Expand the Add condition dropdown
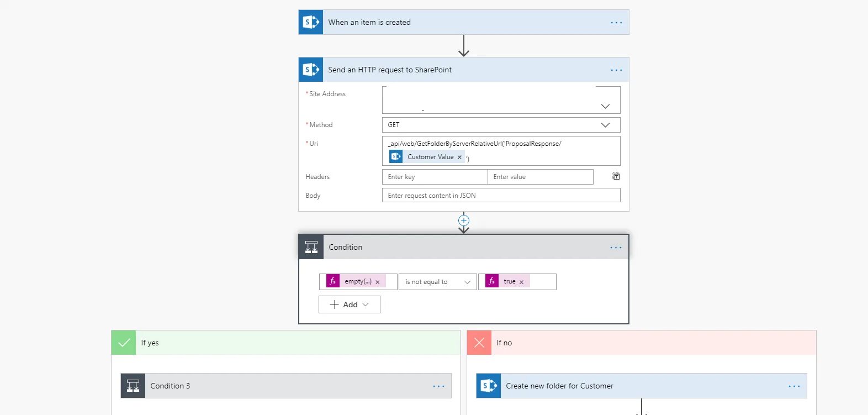Screen dimensions: 868x415 350,304
